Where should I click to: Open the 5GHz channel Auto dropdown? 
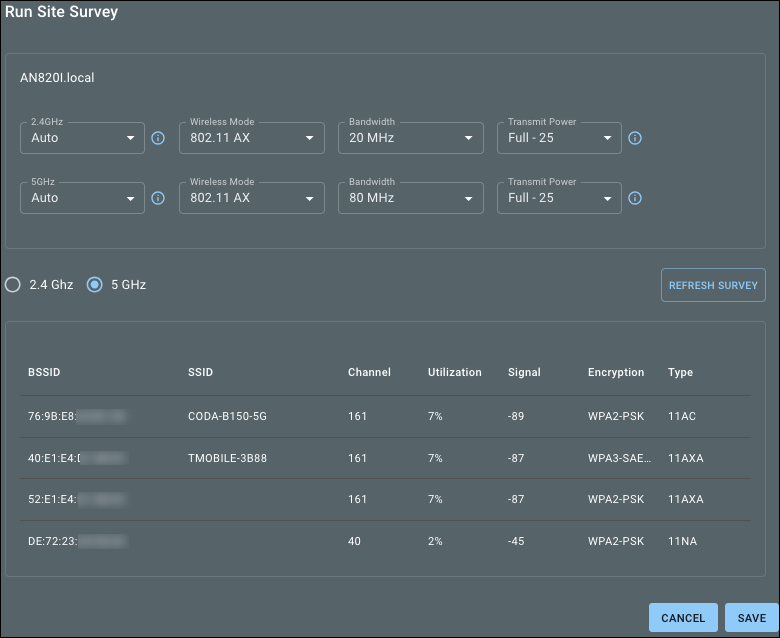[x=82, y=198]
